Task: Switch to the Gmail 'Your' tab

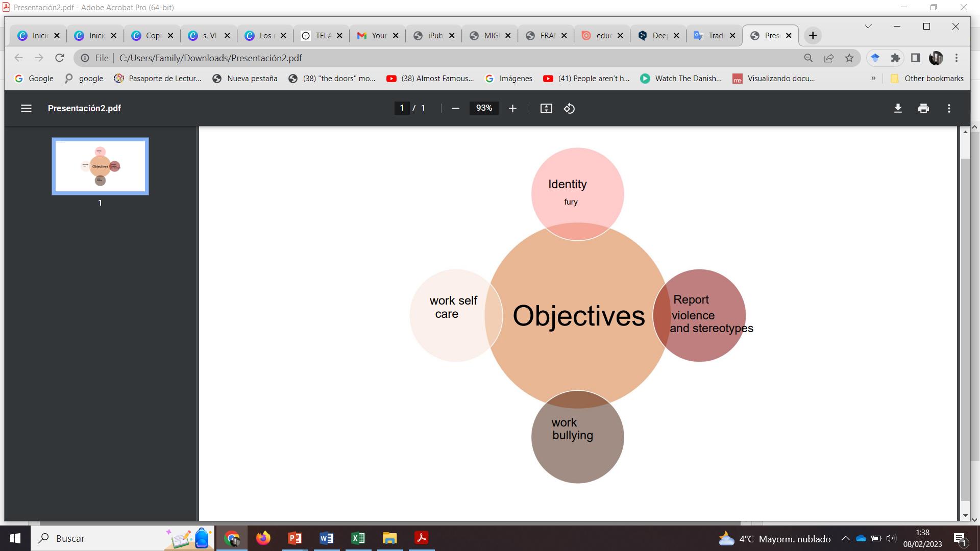Action: [x=378, y=35]
